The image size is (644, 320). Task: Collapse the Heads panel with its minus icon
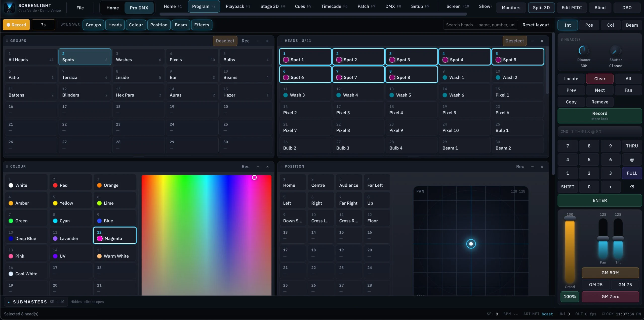pos(532,41)
